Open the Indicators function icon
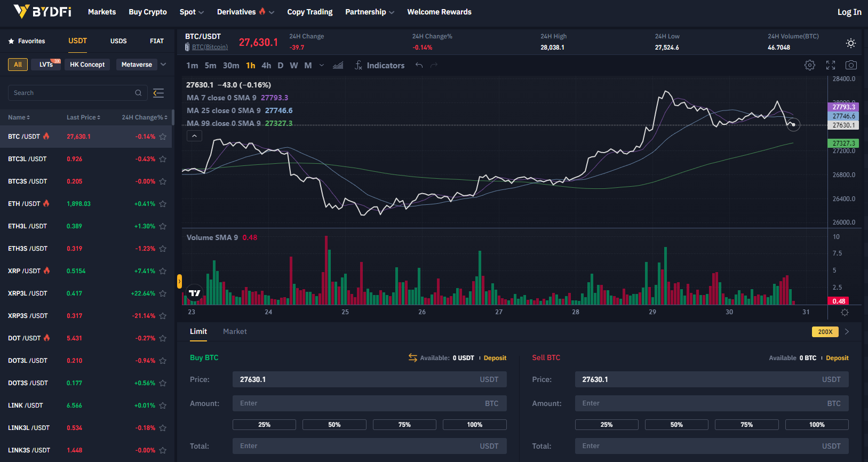868x462 pixels. point(359,65)
